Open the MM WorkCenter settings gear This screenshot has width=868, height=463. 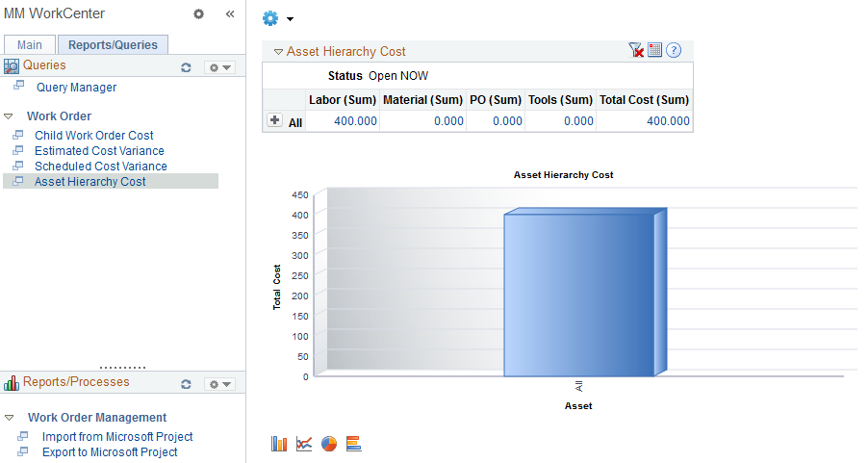click(x=198, y=13)
